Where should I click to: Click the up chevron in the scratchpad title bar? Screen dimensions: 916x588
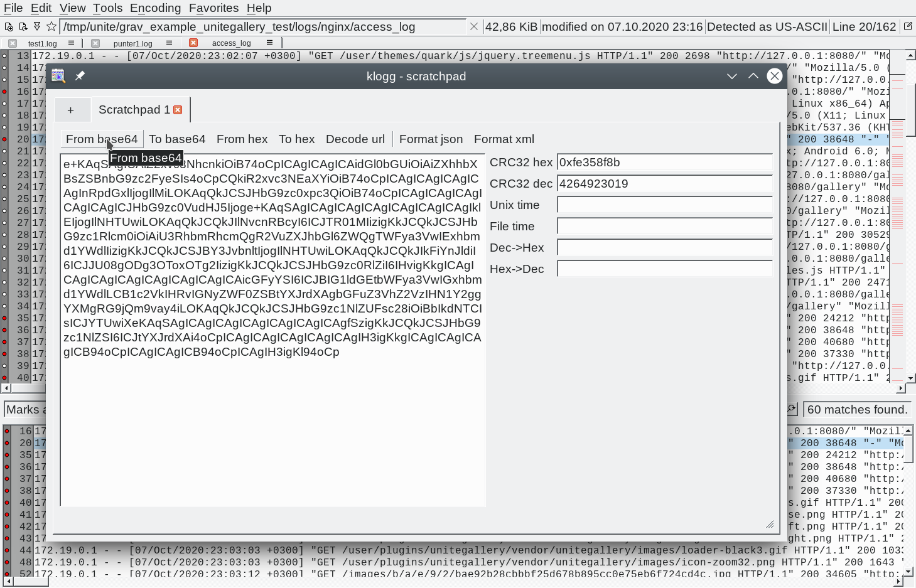[753, 76]
